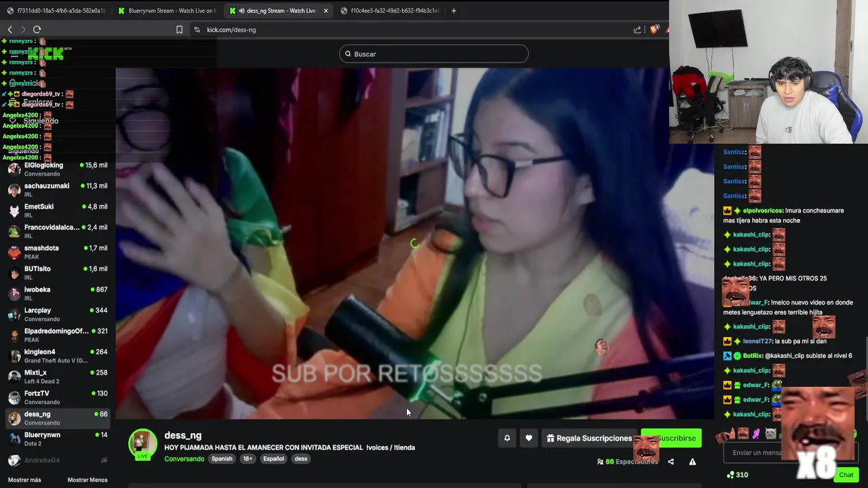Screen dimensions: 868x488
Task: Pick the white cat emote in emote bar
Action: (x=770, y=434)
